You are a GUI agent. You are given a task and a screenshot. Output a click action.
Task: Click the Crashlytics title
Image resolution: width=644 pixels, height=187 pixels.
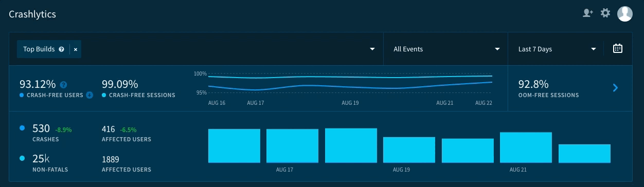click(x=32, y=14)
